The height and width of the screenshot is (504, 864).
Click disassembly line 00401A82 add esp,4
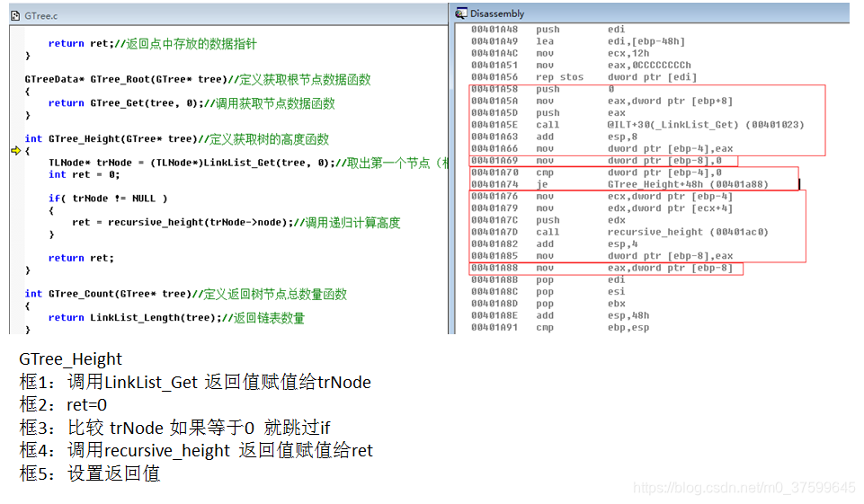554,244
